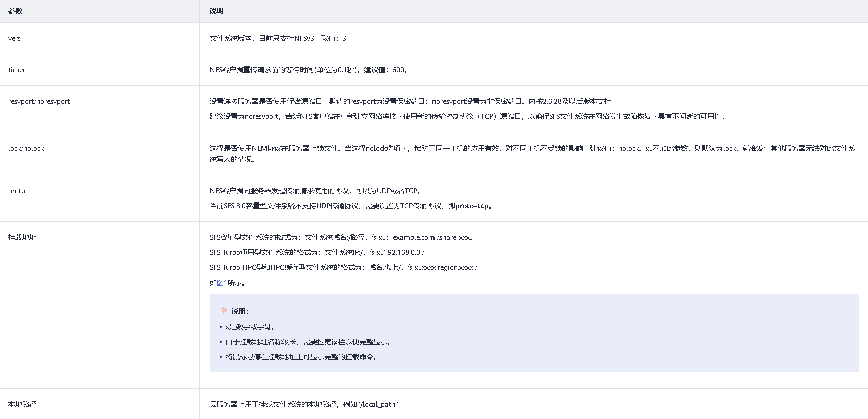Image resolution: width=868 pixels, height=419 pixels.
Task: Click the note heading 说明：
Action: tap(240, 311)
